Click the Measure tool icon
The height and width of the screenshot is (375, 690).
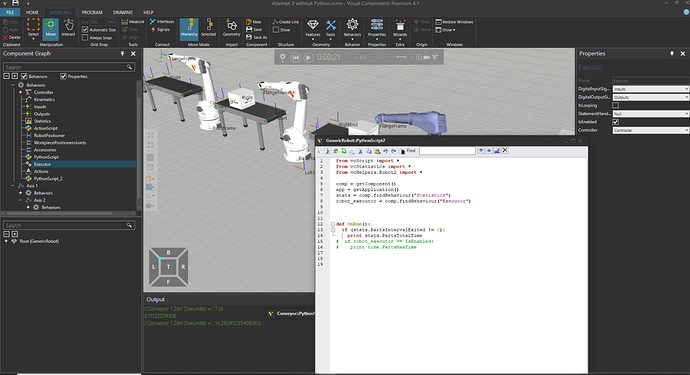pos(132,22)
